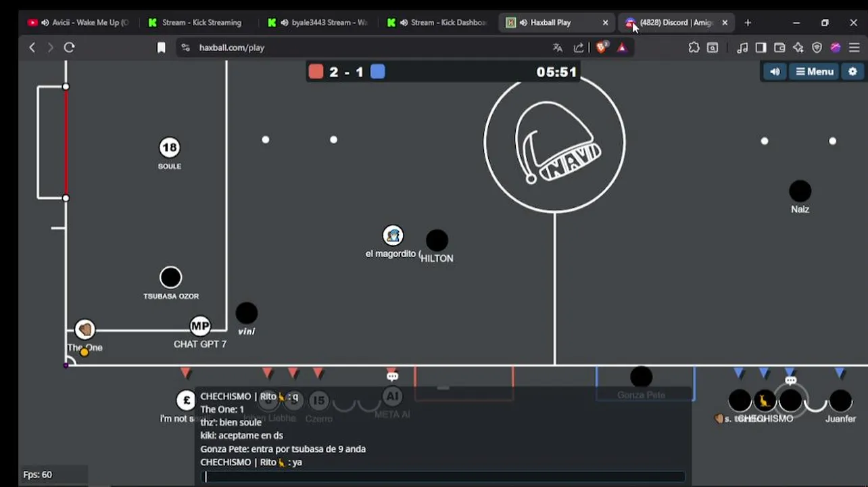
Task: Open Haxball settings gear
Action: point(852,72)
